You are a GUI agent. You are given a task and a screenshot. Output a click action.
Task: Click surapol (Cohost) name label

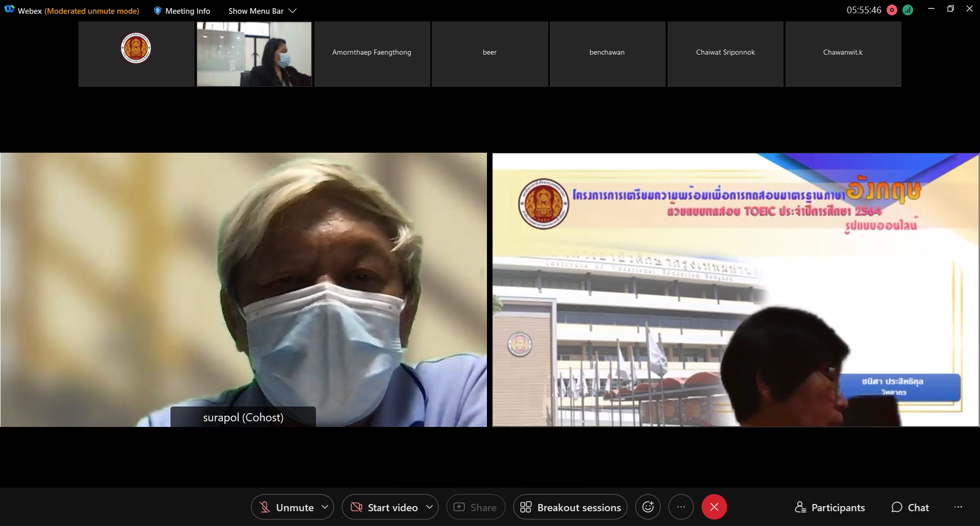point(243,417)
